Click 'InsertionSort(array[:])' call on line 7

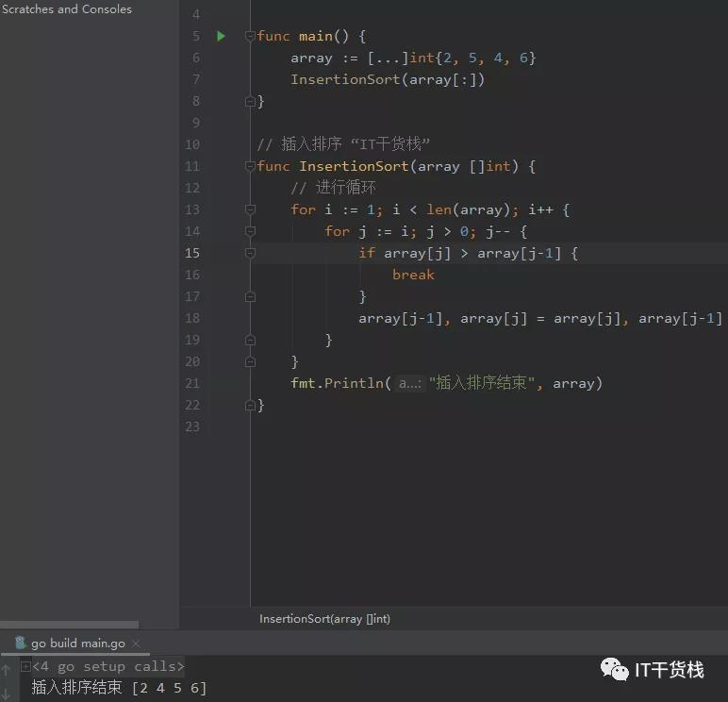pyautogui.click(x=388, y=79)
